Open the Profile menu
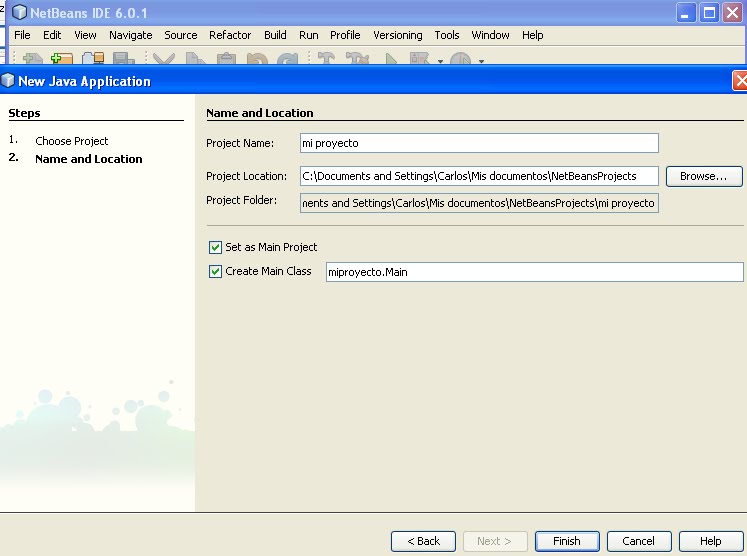The image size is (747, 556). click(x=345, y=35)
